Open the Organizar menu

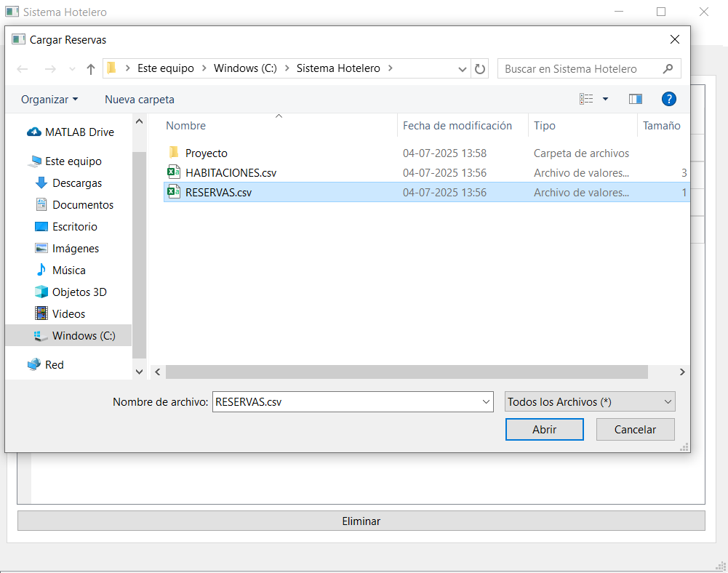49,100
